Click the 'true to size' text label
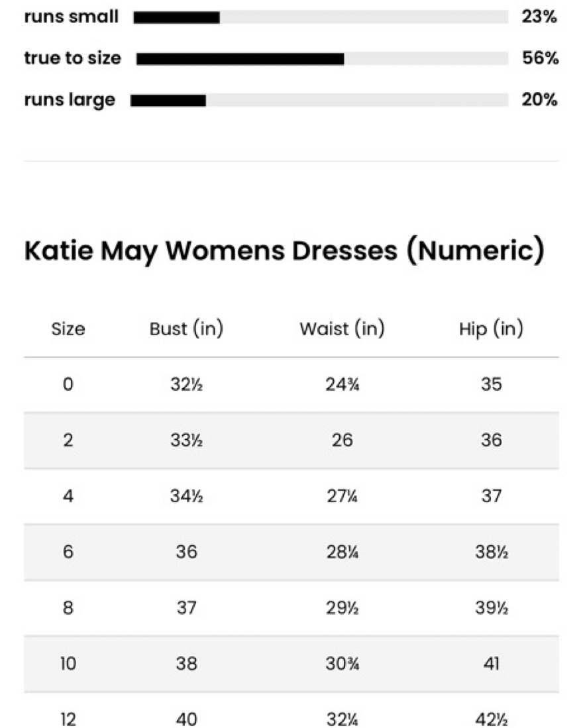The image size is (583, 728). click(72, 58)
